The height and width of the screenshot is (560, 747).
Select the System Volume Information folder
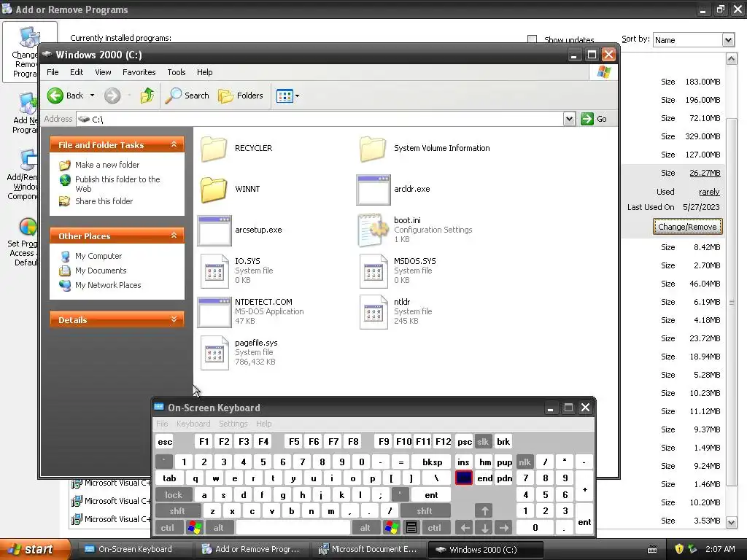(x=373, y=148)
